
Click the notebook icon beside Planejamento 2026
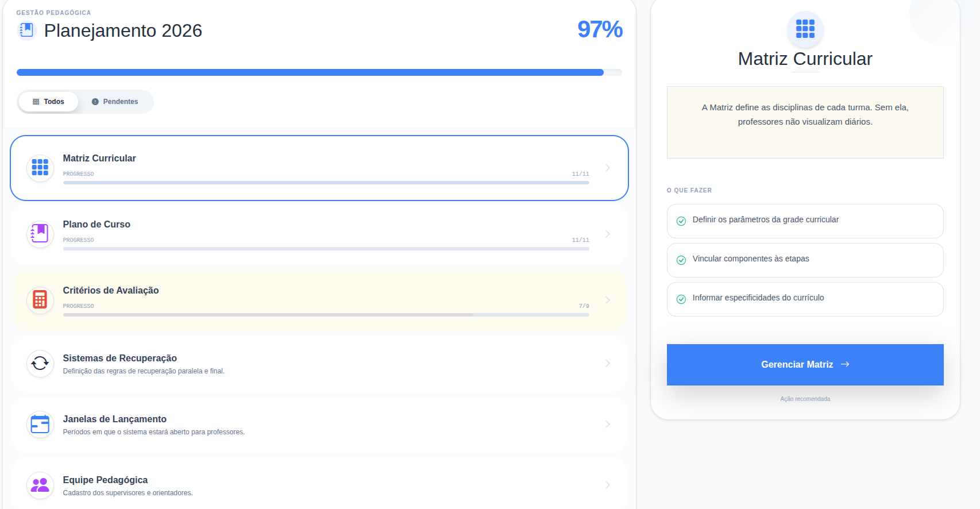[x=26, y=30]
